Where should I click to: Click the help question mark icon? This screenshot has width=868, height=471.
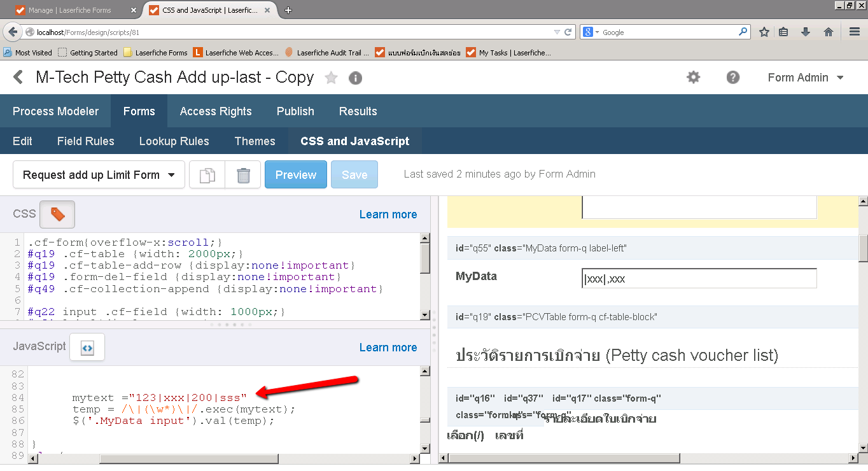(x=733, y=78)
